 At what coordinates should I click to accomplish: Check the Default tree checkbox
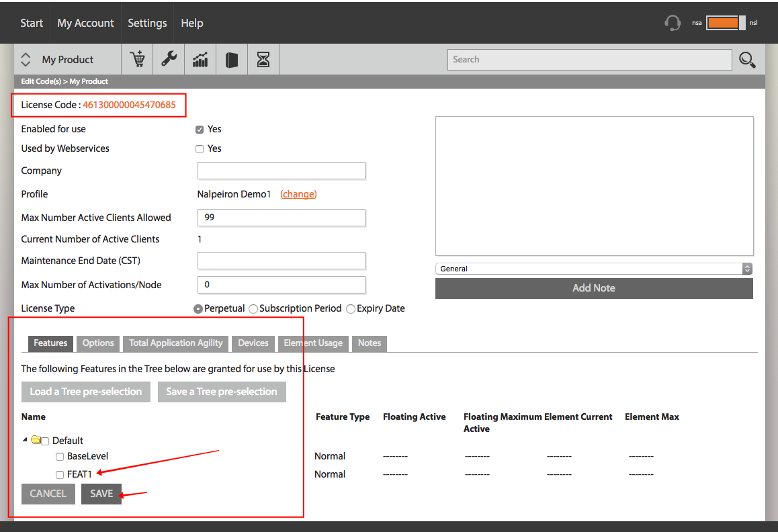[x=45, y=441]
